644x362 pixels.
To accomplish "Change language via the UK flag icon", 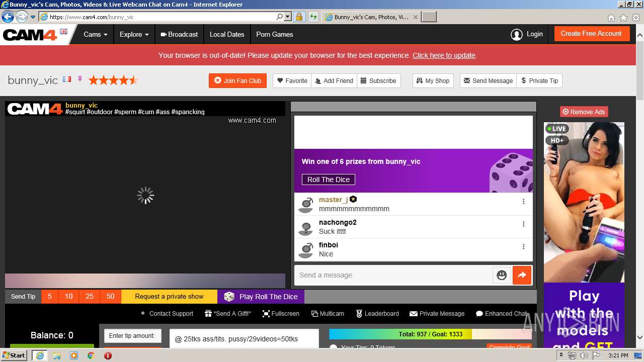I will pos(63,32).
